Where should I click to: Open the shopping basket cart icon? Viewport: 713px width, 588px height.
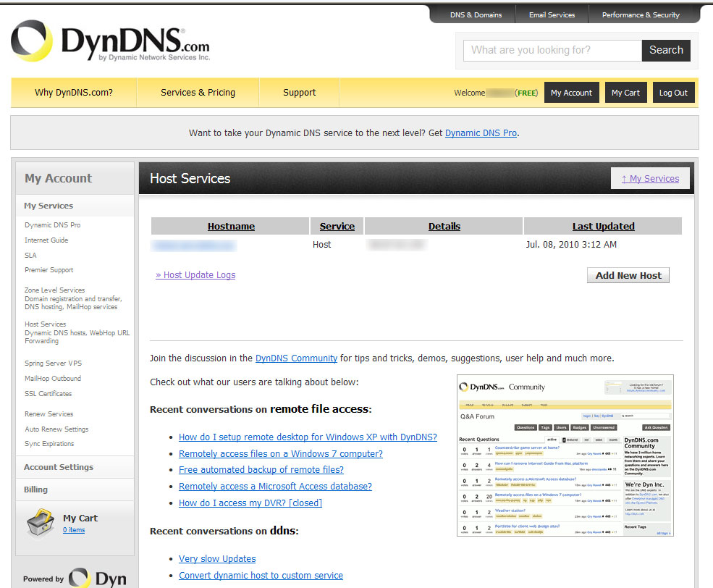point(41,524)
